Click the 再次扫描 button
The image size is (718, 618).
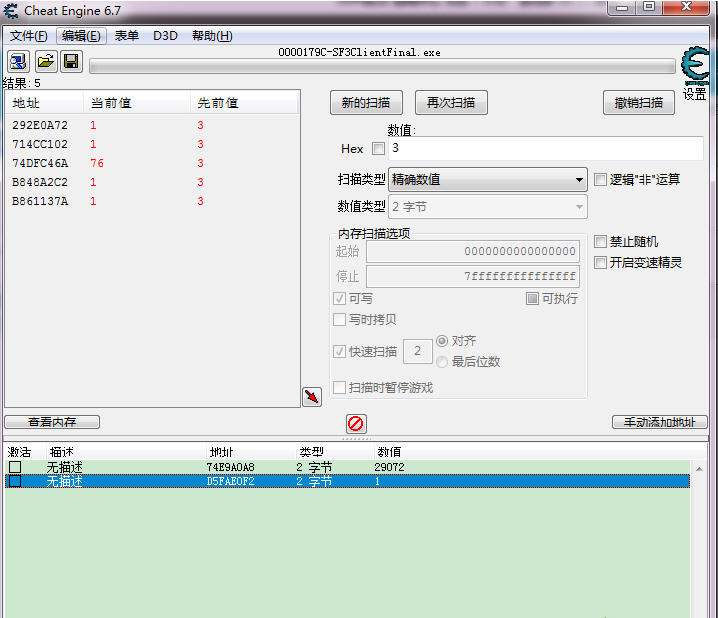point(451,103)
